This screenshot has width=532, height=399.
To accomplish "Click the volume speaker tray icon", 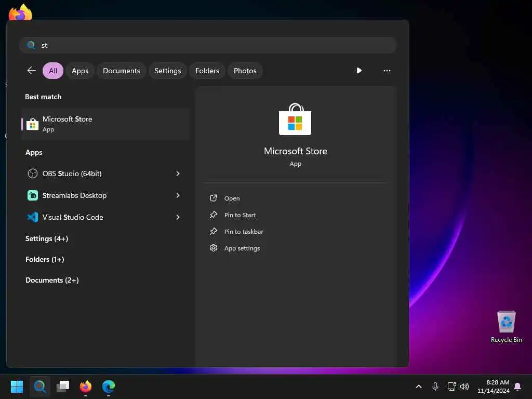I will coord(464,387).
